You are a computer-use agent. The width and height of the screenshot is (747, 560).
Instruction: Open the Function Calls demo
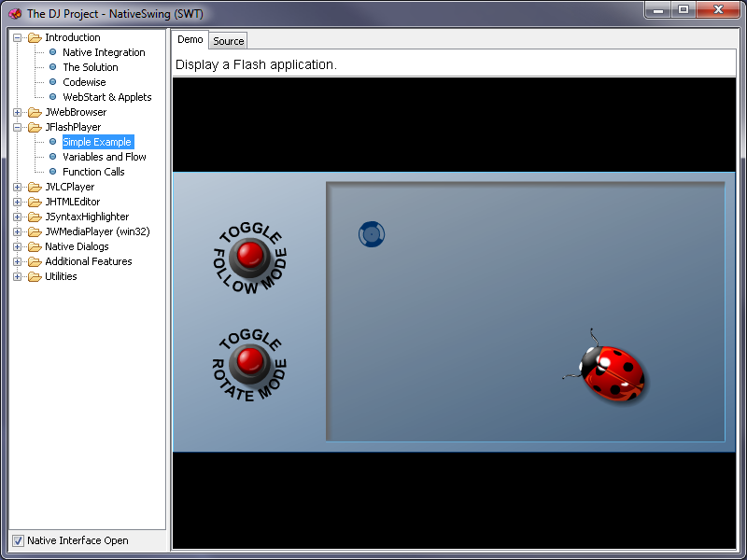click(93, 171)
